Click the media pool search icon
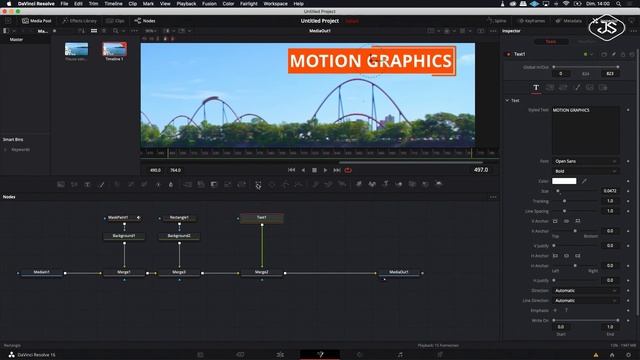 click(x=116, y=31)
